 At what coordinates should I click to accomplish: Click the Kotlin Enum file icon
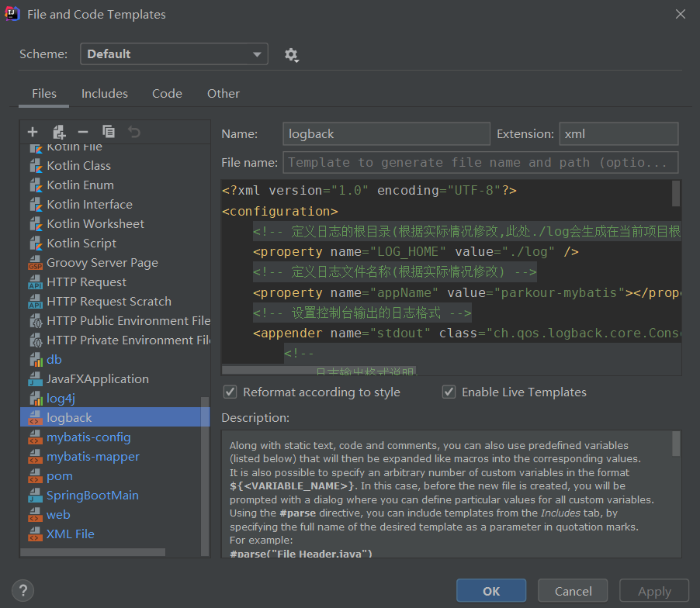pos(36,185)
